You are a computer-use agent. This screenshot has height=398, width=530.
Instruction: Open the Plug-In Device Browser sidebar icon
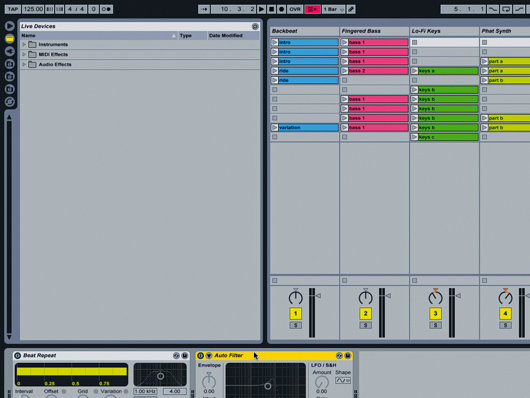point(9,51)
